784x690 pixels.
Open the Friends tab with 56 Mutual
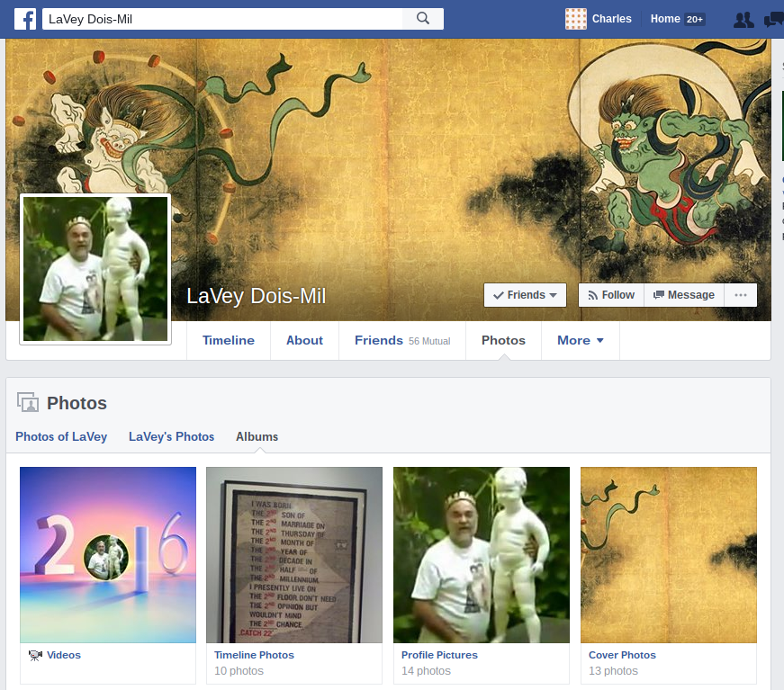click(402, 340)
